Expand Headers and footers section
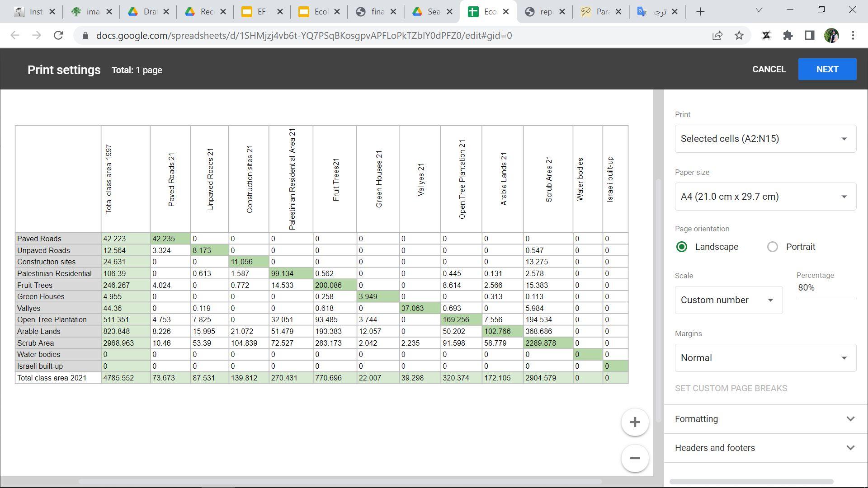 tap(765, 448)
